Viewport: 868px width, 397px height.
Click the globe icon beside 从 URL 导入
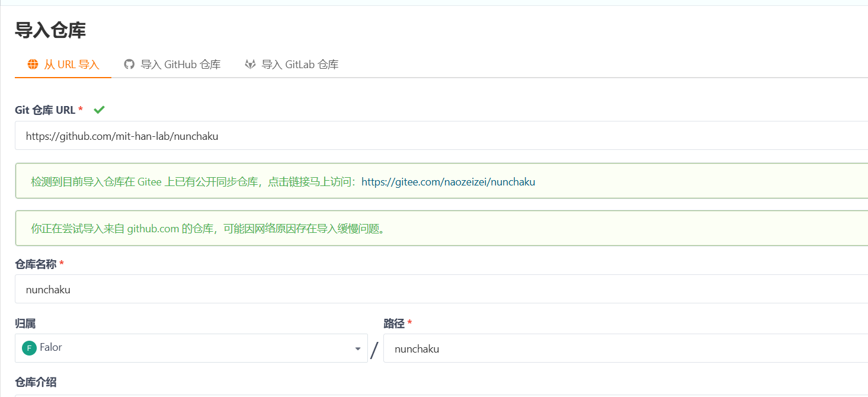tap(33, 65)
